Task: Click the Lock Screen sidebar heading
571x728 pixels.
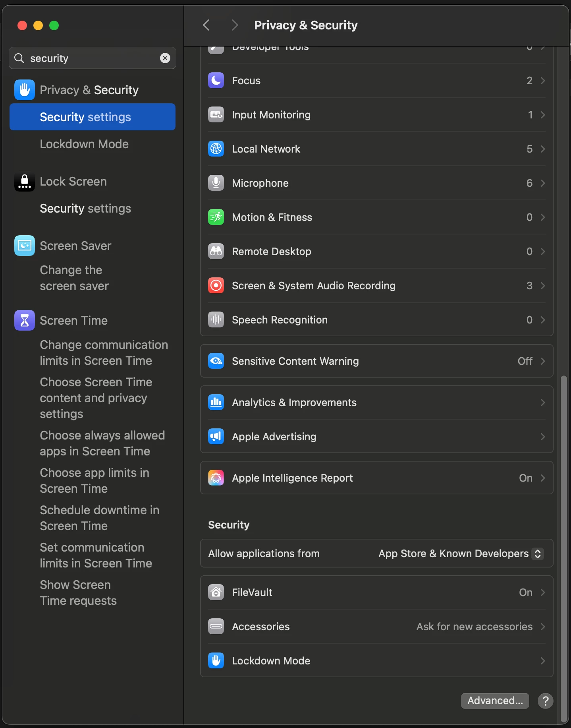Action: (73, 182)
